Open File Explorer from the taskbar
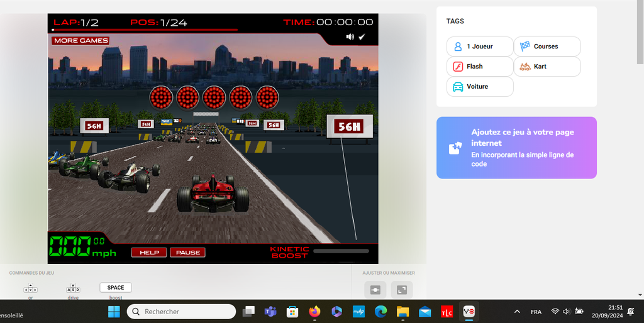Image resolution: width=644 pixels, height=323 pixels. pyautogui.click(x=402, y=312)
